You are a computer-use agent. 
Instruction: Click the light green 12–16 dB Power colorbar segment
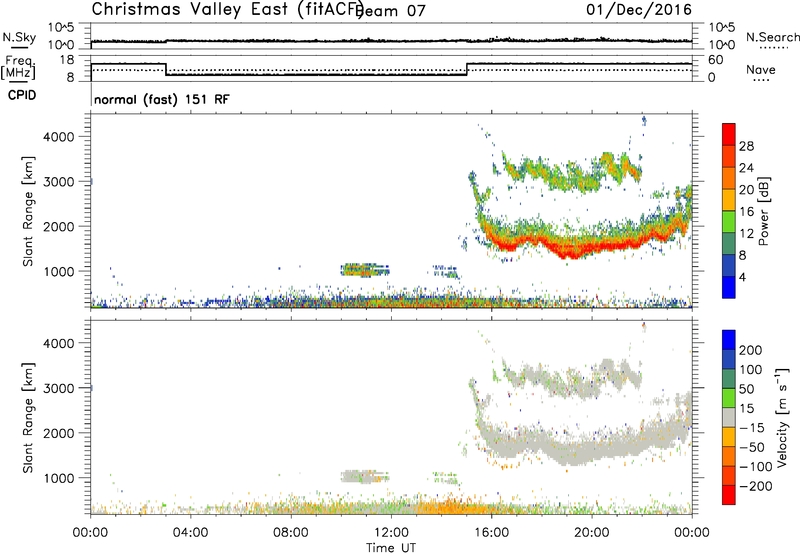[729, 222]
